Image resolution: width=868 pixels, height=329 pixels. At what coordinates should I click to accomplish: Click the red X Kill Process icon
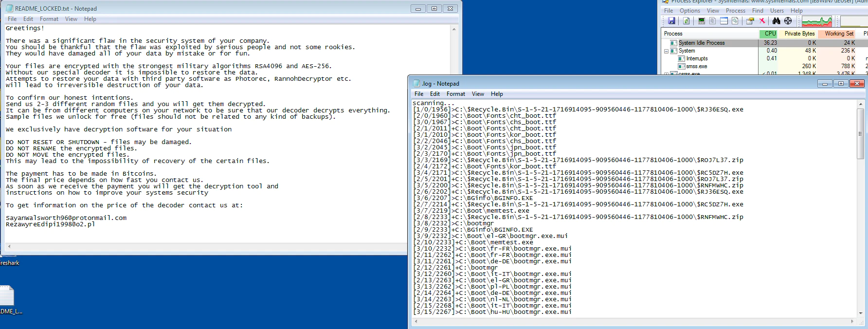[762, 21]
